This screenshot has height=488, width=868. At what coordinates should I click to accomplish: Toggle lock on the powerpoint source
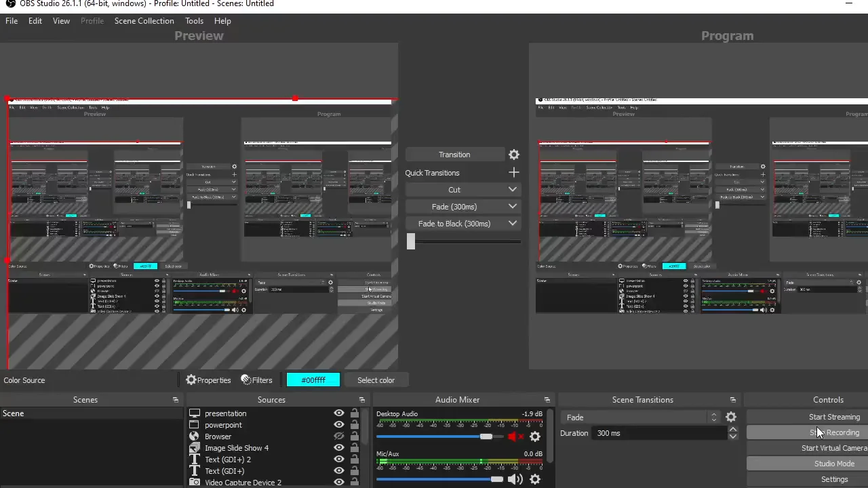coord(355,425)
